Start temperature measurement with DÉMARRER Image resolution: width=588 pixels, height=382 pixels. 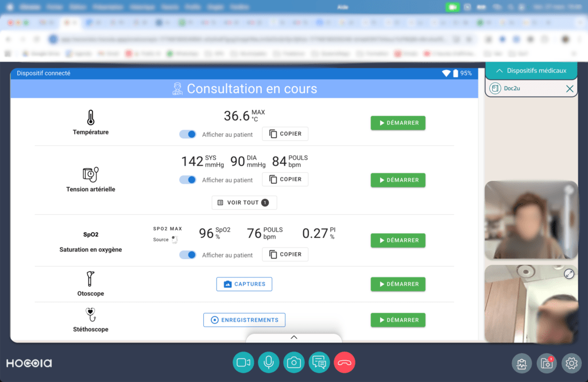398,123
